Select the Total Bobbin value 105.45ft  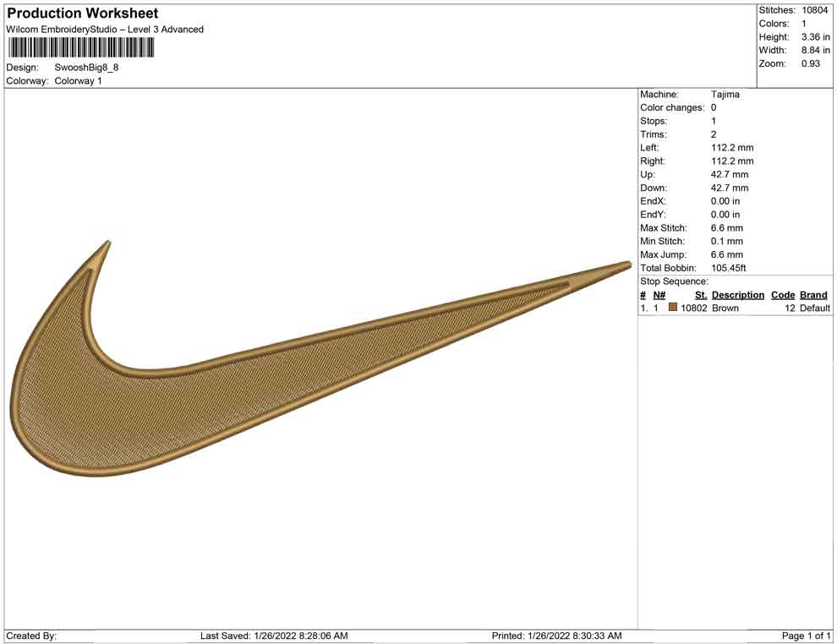click(x=729, y=268)
